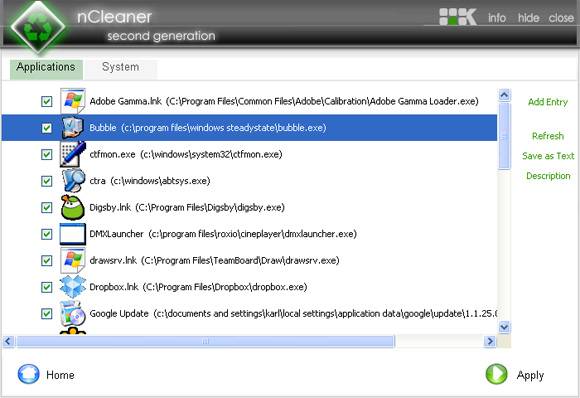The width and height of the screenshot is (580, 398).
Task: Open the info menu item
Action: tap(497, 18)
